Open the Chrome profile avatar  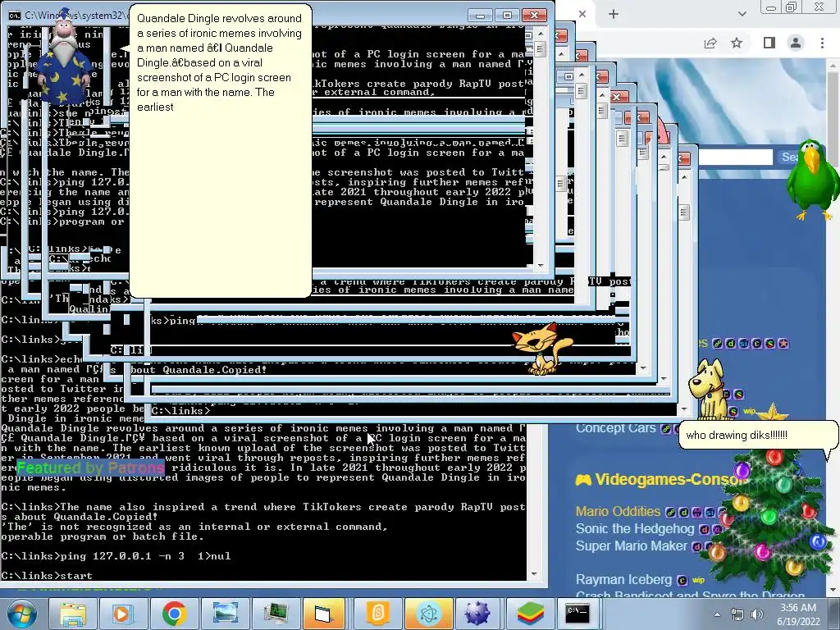pos(796,43)
